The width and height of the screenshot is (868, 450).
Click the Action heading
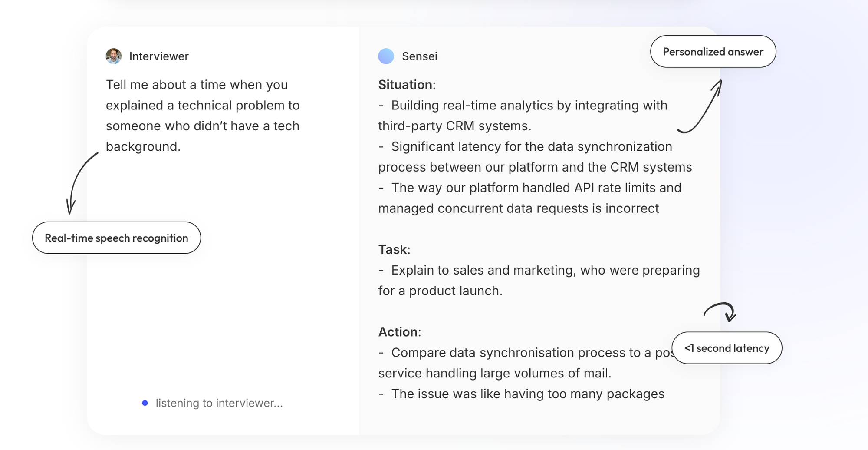point(399,332)
